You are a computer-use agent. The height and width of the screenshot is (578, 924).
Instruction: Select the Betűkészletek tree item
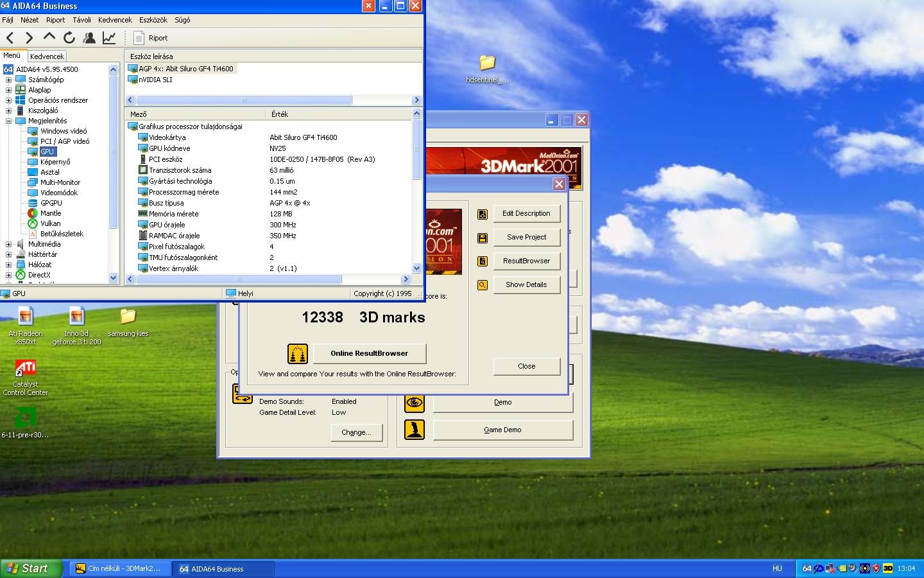click(62, 234)
